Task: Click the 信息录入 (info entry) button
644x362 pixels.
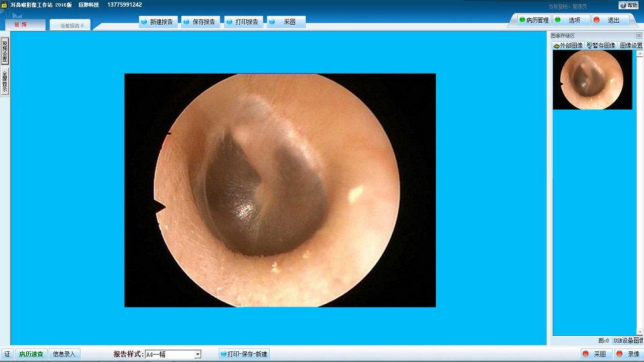Action: 64,354
